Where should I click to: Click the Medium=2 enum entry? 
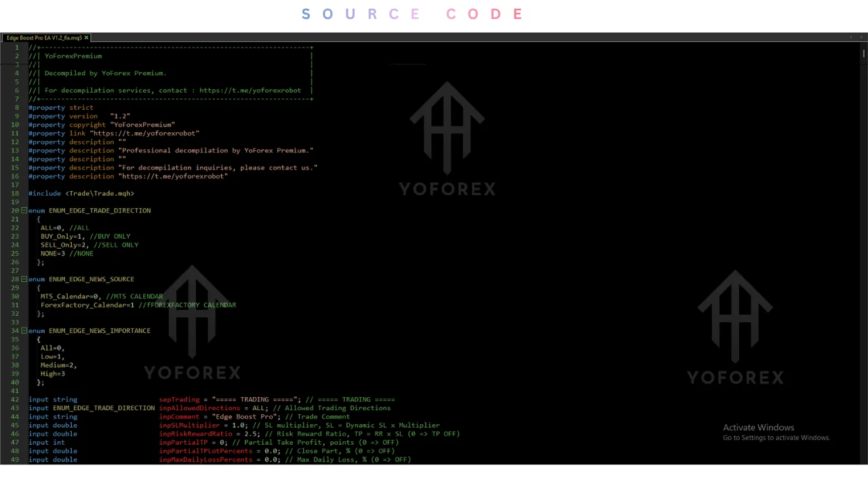58,365
